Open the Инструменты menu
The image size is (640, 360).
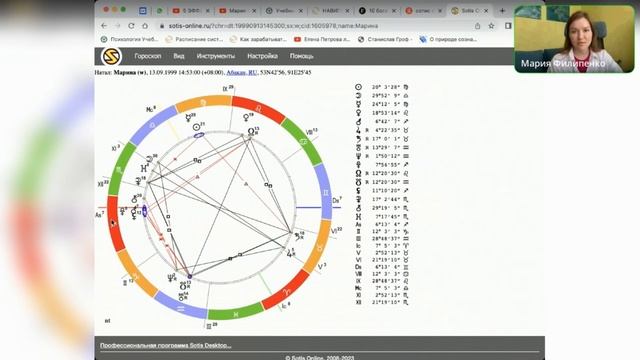click(216, 56)
